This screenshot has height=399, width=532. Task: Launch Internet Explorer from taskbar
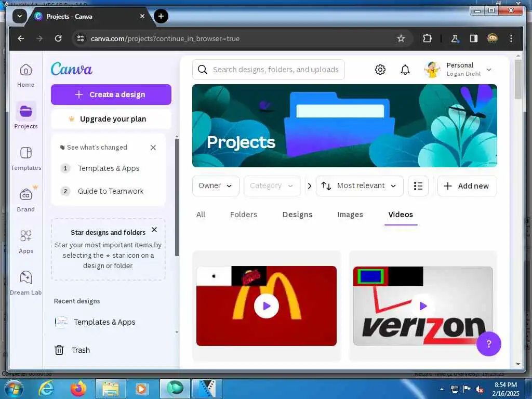[x=46, y=389]
